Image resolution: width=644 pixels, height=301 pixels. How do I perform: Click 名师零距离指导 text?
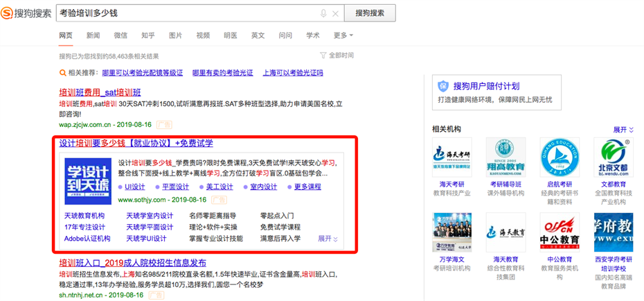point(213,216)
